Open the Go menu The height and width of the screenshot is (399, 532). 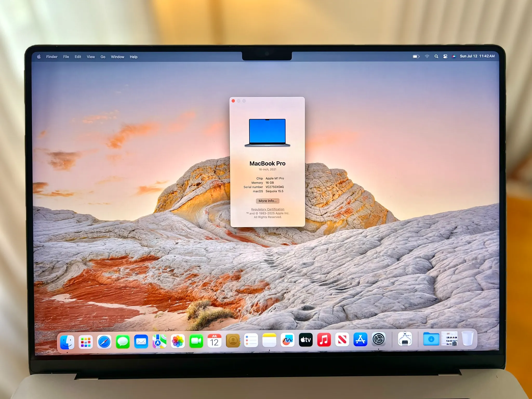[103, 57]
